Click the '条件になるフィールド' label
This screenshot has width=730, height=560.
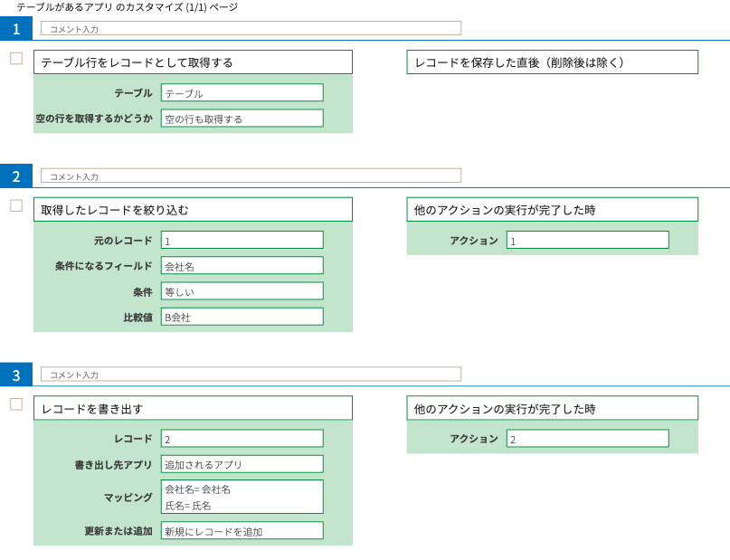[x=104, y=266]
